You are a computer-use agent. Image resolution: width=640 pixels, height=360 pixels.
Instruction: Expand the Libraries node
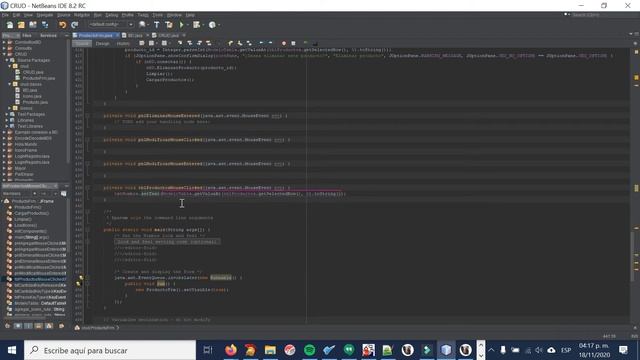click(7, 120)
